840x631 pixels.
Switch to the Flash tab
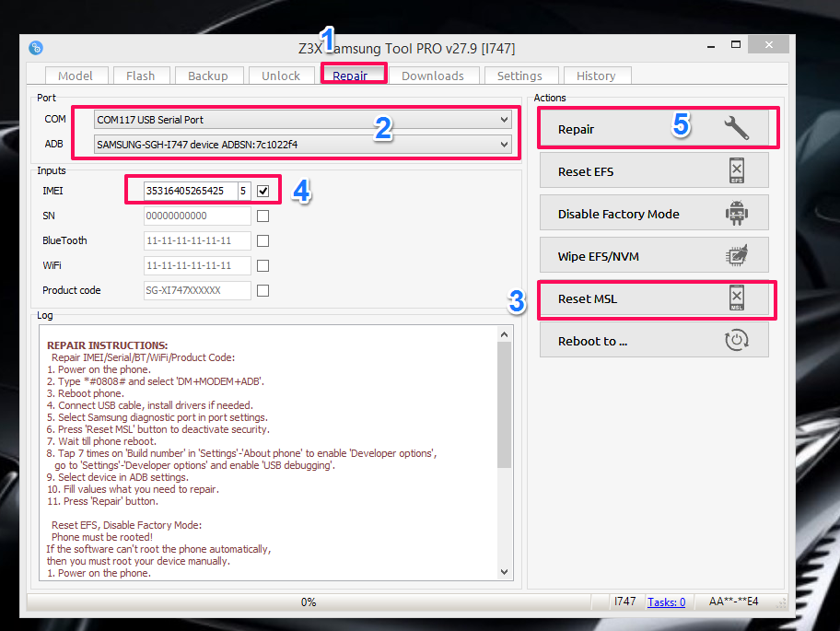(141, 76)
